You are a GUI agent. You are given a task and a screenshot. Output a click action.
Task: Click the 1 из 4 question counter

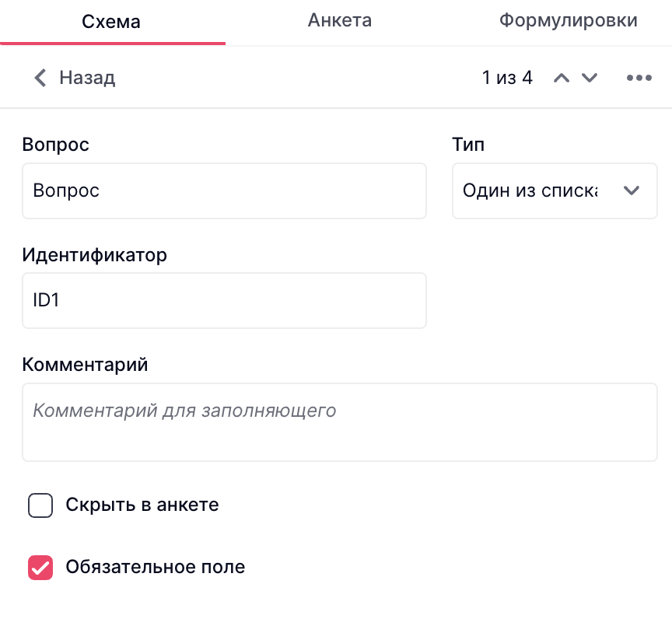[507, 78]
